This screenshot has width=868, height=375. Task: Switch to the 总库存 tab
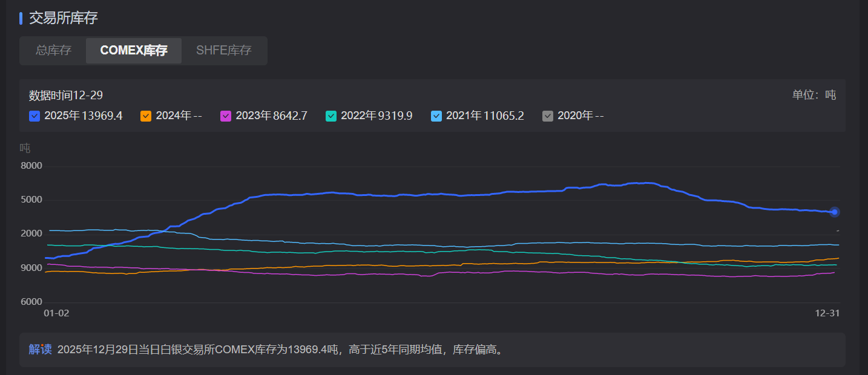53,51
